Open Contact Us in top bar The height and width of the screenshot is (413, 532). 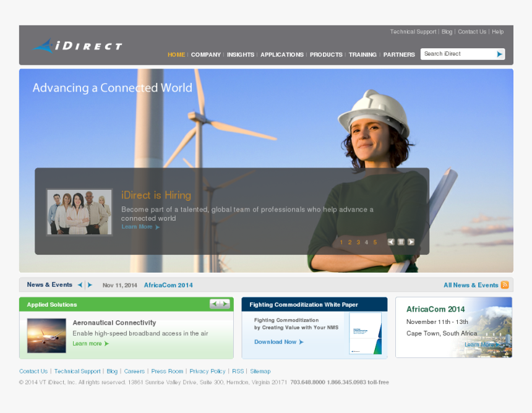(472, 32)
